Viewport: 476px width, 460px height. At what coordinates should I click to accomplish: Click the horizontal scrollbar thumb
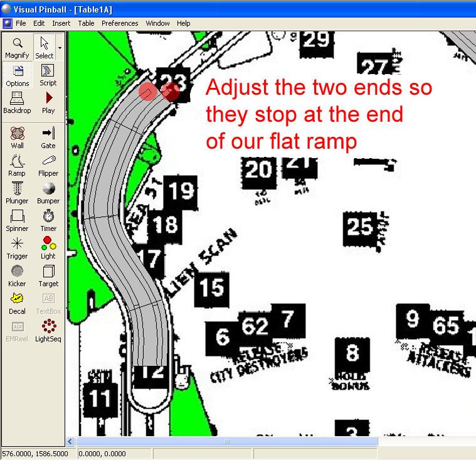pyautogui.click(x=226, y=442)
